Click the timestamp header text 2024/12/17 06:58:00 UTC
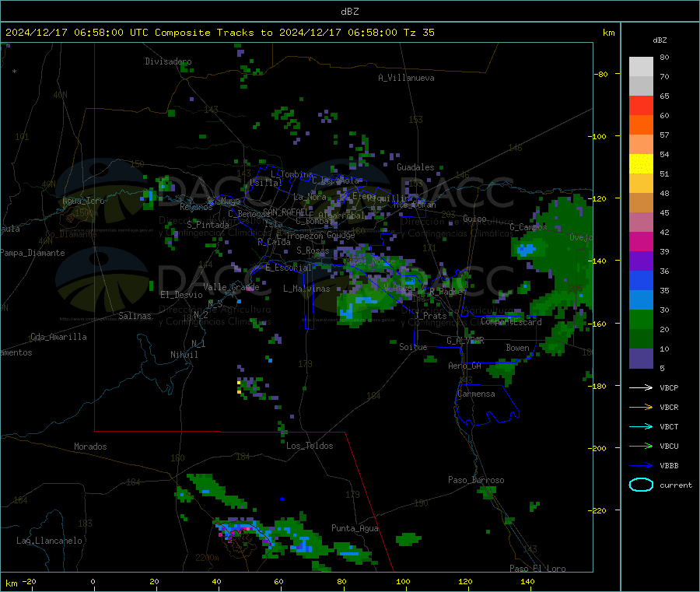 tap(77, 33)
